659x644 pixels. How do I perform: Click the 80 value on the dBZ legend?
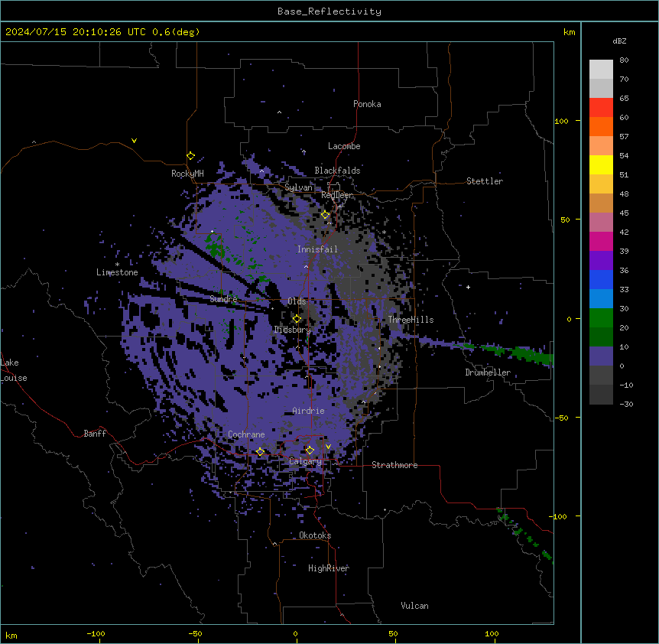(x=624, y=60)
